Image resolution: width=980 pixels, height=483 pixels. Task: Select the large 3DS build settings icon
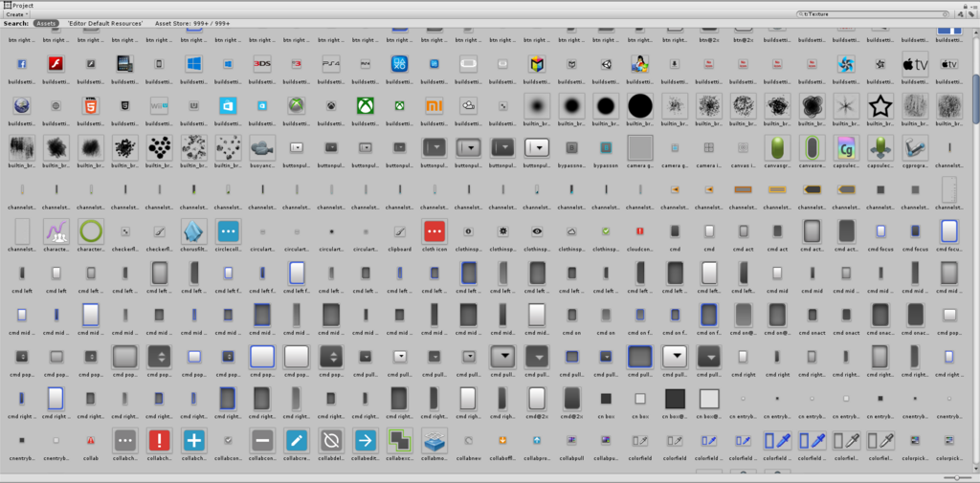[x=262, y=64]
